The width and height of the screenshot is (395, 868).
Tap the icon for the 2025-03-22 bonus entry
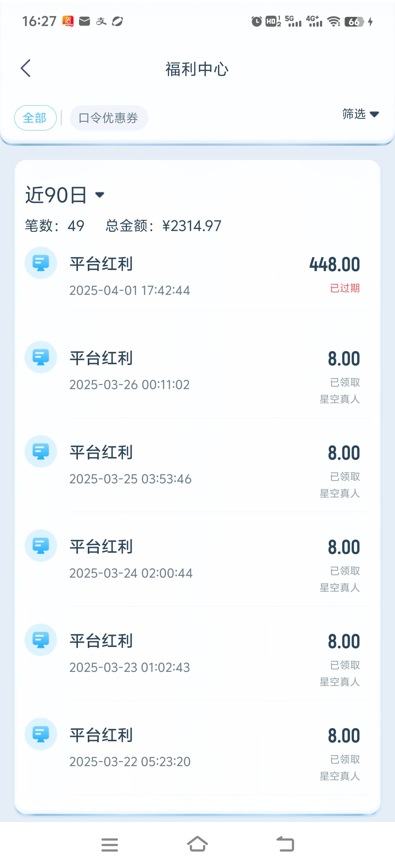[41, 734]
